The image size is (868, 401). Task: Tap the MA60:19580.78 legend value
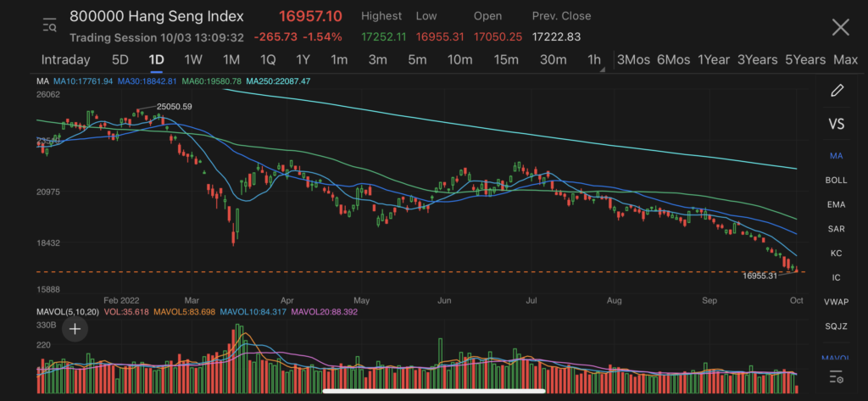[211, 81]
